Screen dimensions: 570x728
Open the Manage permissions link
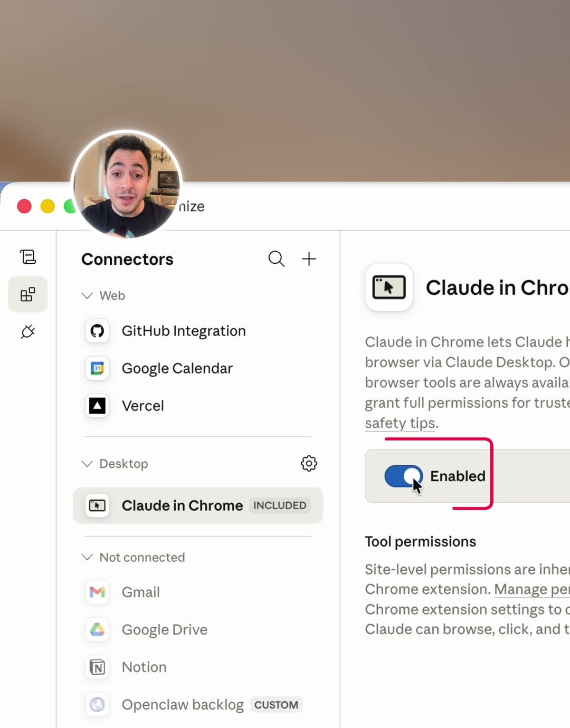pyautogui.click(x=532, y=589)
